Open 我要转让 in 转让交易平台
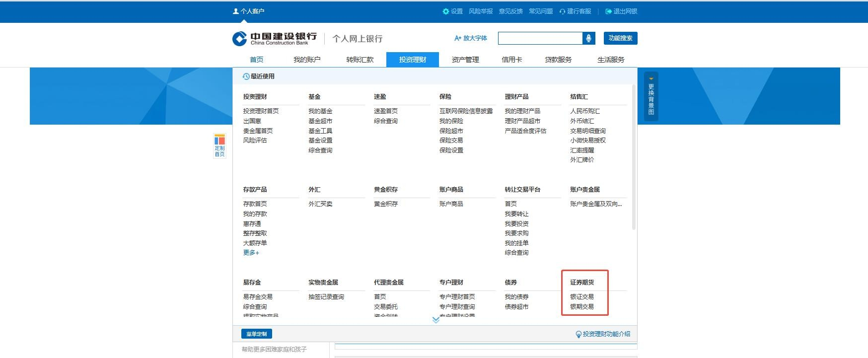The height and width of the screenshot is (358, 868). click(516, 214)
